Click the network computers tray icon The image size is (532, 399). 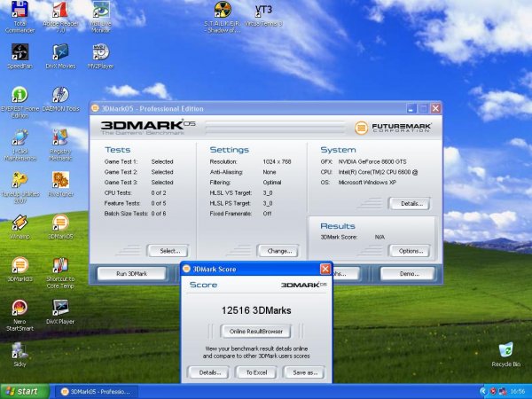[x=503, y=392]
